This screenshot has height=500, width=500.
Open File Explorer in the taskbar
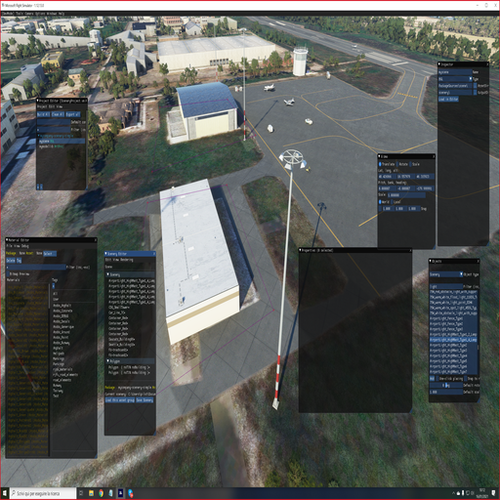click(x=91, y=493)
